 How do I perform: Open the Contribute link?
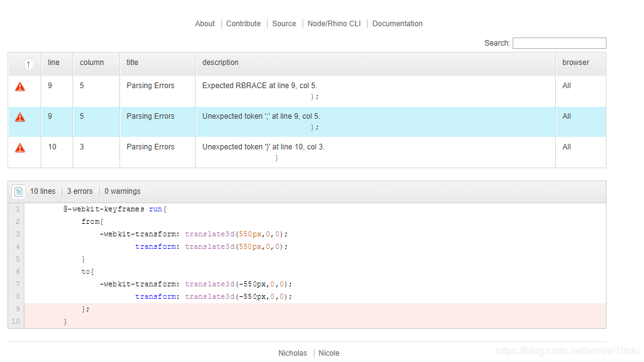[243, 24]
